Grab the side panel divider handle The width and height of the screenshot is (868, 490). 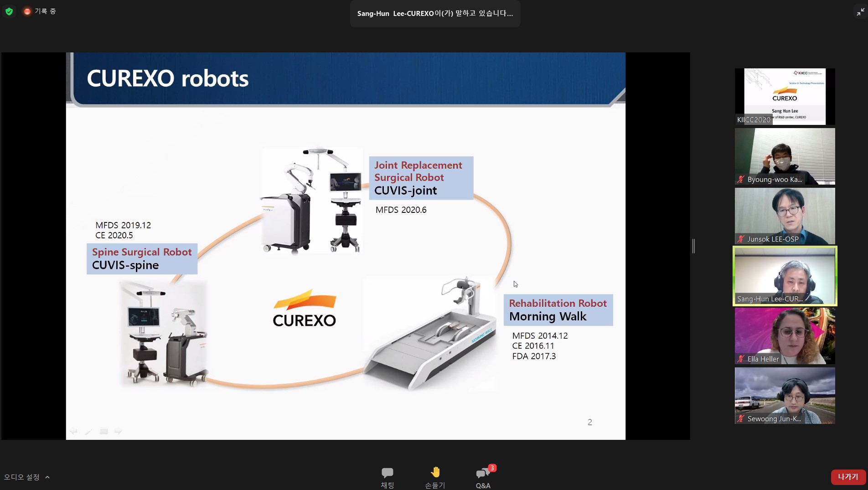coord(693,246)
